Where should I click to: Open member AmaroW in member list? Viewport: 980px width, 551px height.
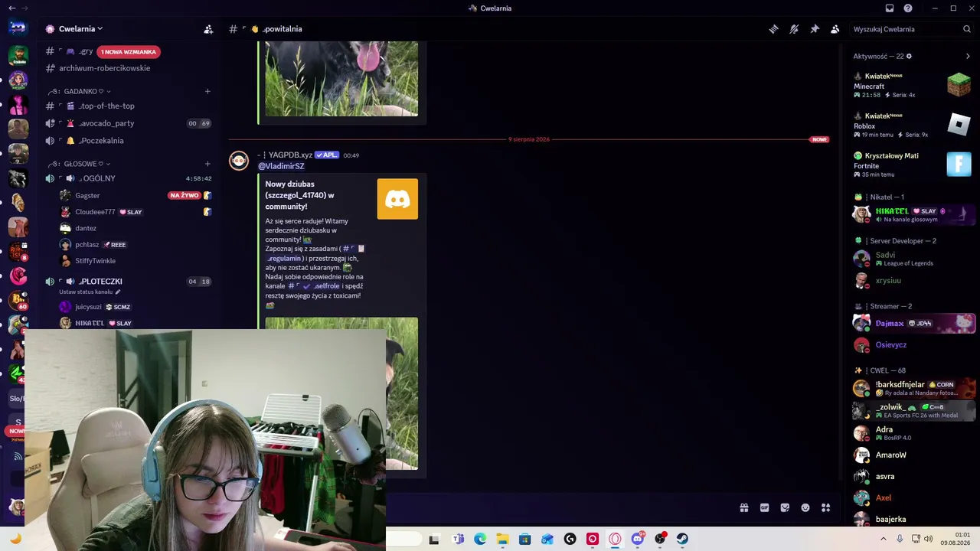point(914,455)
